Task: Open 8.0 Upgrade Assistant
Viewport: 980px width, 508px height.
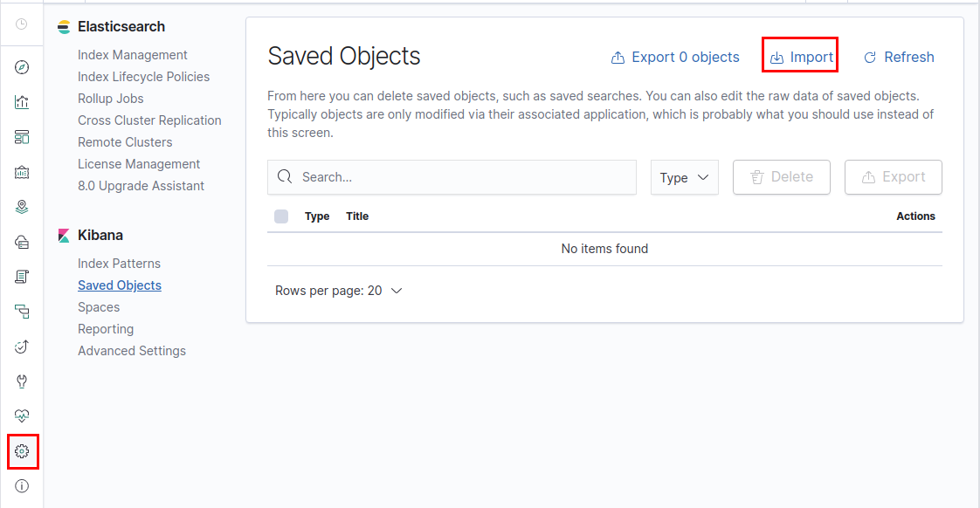Action: (141, 186)
